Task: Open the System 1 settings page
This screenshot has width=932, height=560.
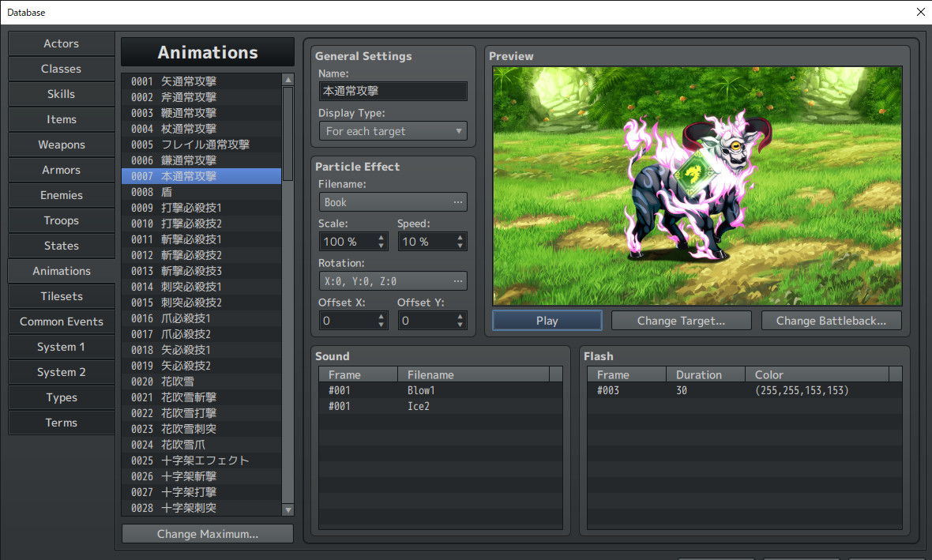Action: point(61,347)
